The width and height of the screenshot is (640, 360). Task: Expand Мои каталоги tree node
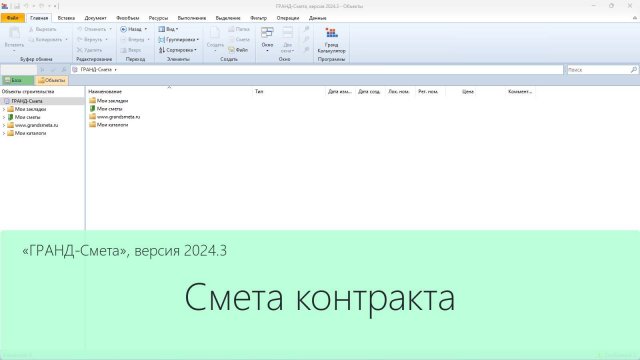pos(4,133)
